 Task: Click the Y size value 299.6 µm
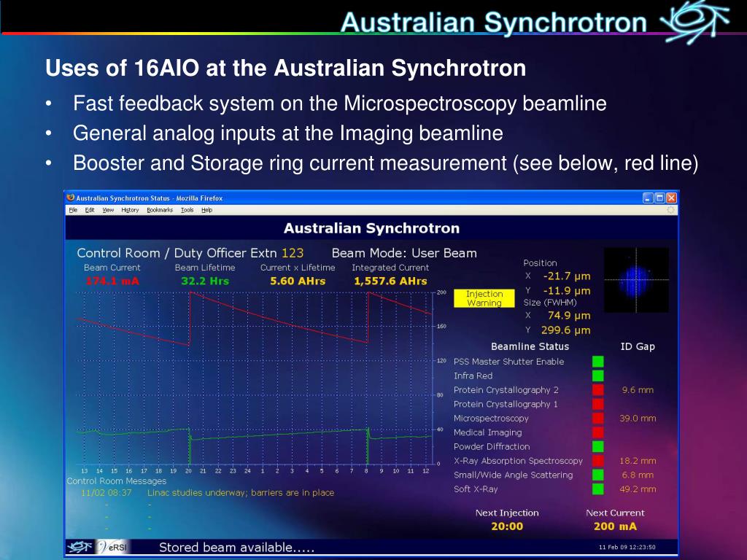click(566, 330)
